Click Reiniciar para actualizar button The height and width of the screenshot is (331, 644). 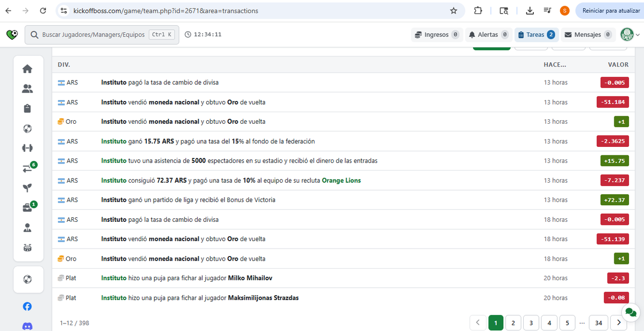[x=611, y=11]
